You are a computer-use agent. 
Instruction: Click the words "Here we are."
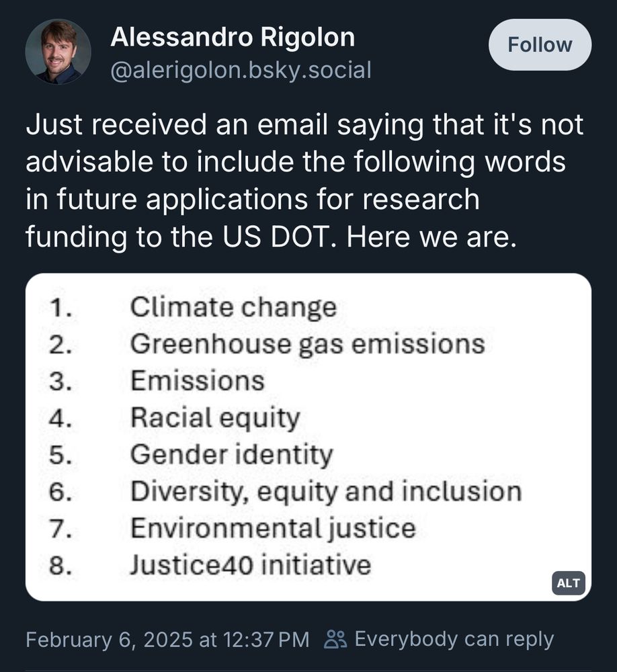pyautogui.click(x=431, y=237)
